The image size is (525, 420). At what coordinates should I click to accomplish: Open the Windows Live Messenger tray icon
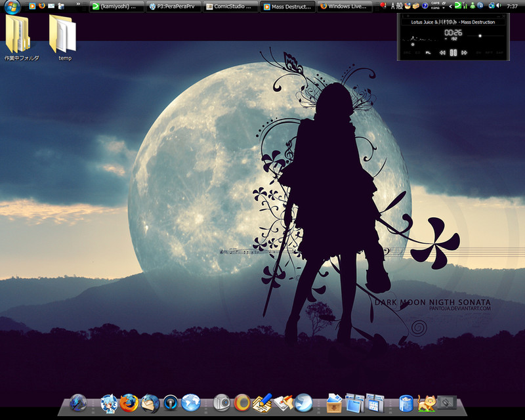[x=472, y=6]
